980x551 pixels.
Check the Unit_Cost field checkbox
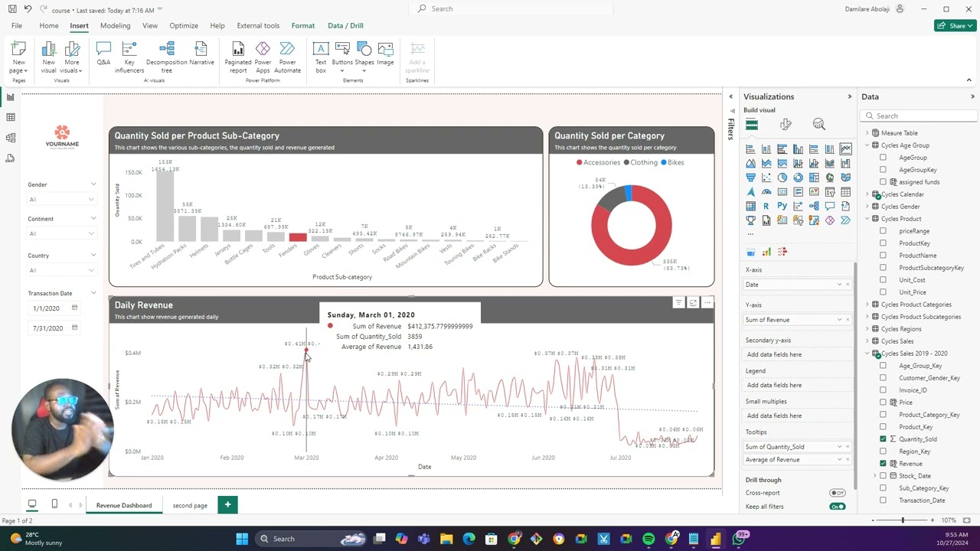(883, 280)
